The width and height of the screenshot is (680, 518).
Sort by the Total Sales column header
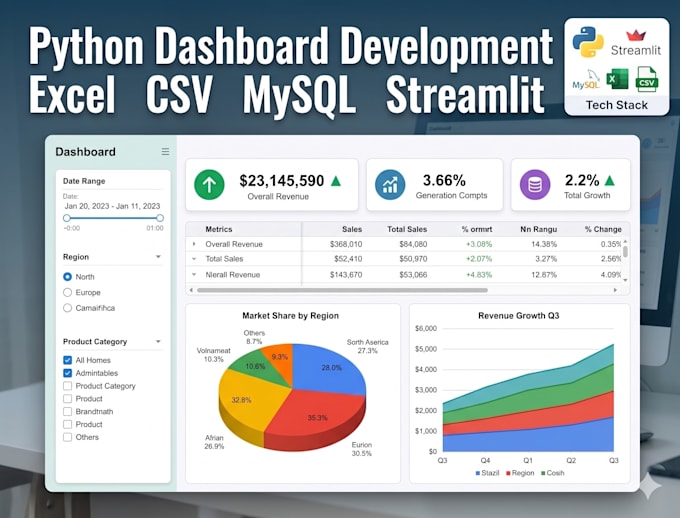click(407, 229)
